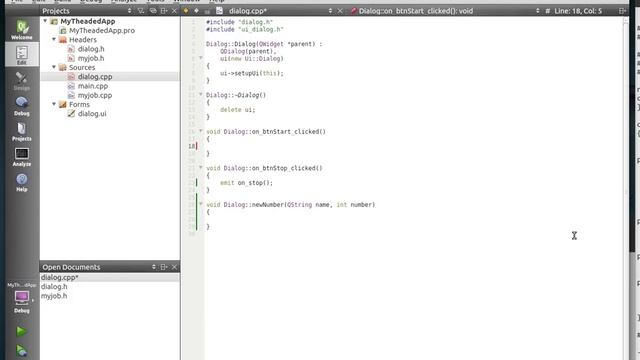Image resolution: width=640 pixels, height=360 pixels.
Task: Click the #include "ui_dialog.h" line
Action: pyautogui.click(x=244, y=29)
